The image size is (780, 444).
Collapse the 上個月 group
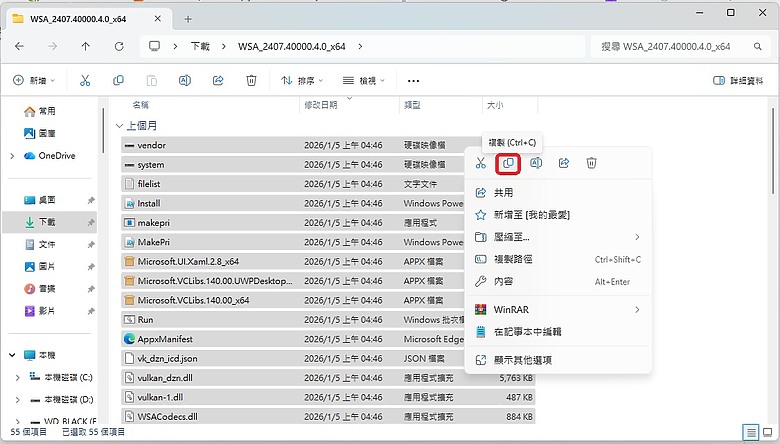coord(119,126)
